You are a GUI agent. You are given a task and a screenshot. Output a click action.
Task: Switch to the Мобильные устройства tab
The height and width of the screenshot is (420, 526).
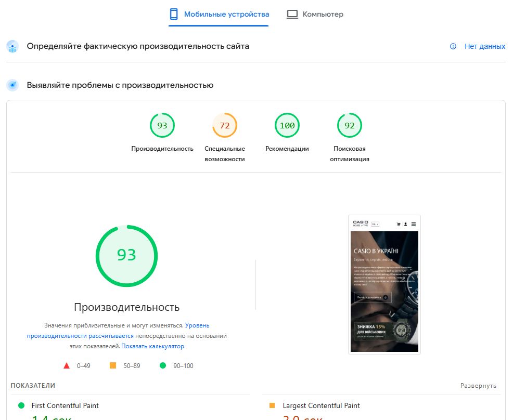pos(219,15)
